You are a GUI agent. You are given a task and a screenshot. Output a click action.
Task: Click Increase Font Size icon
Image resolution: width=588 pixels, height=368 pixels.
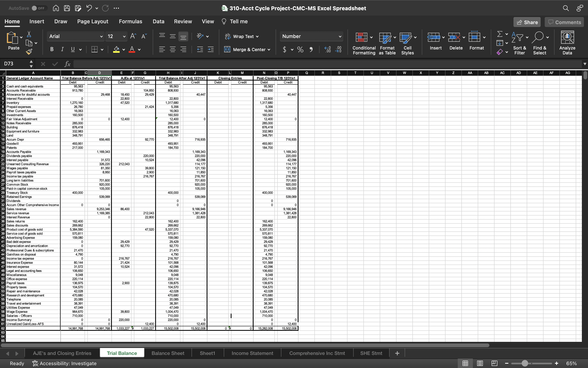pos(133,36)
